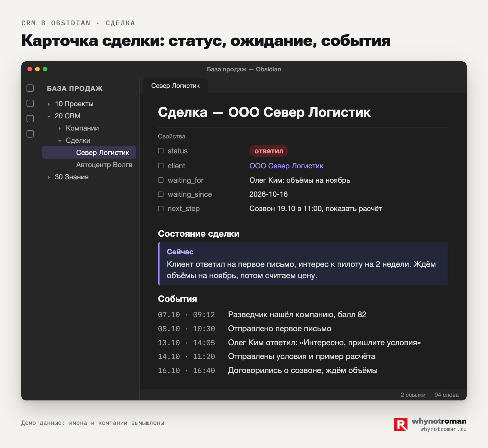Click the waiting_for property icon
Screen dimensions: 488x448
[x=161, y=180]
